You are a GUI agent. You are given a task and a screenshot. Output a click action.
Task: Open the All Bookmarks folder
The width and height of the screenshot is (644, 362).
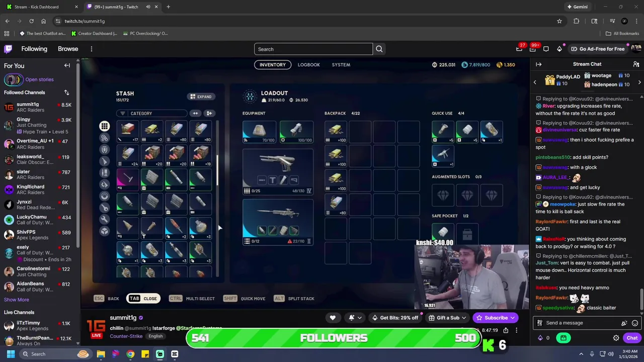coord(622,33)
